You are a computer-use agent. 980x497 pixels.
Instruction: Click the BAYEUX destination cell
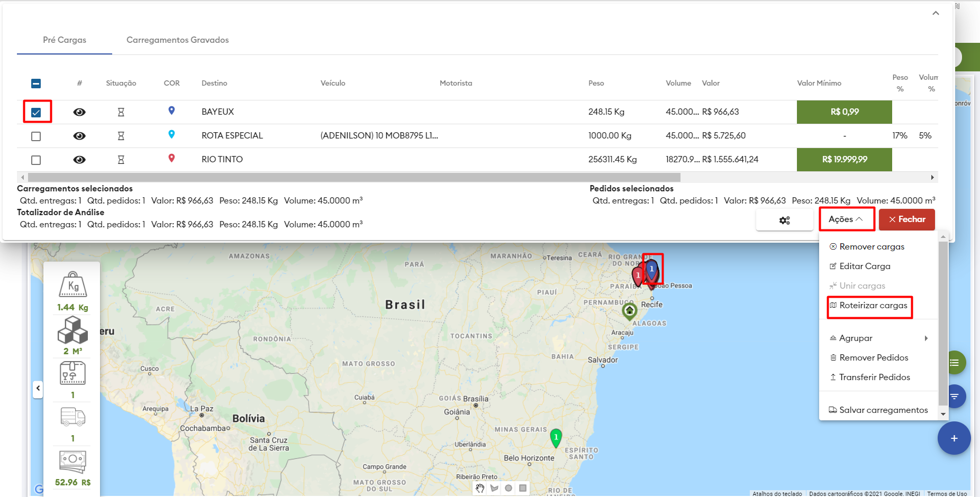coord(217,112)
